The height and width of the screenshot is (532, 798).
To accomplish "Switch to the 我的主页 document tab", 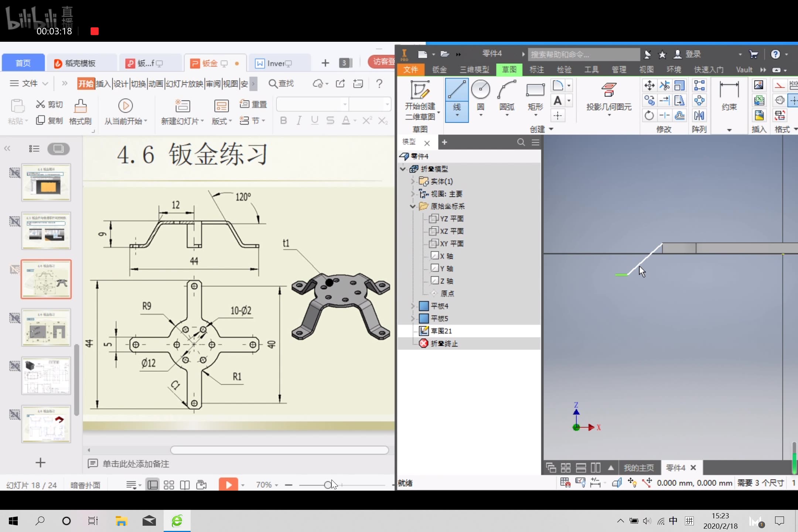I will point(638,468).
